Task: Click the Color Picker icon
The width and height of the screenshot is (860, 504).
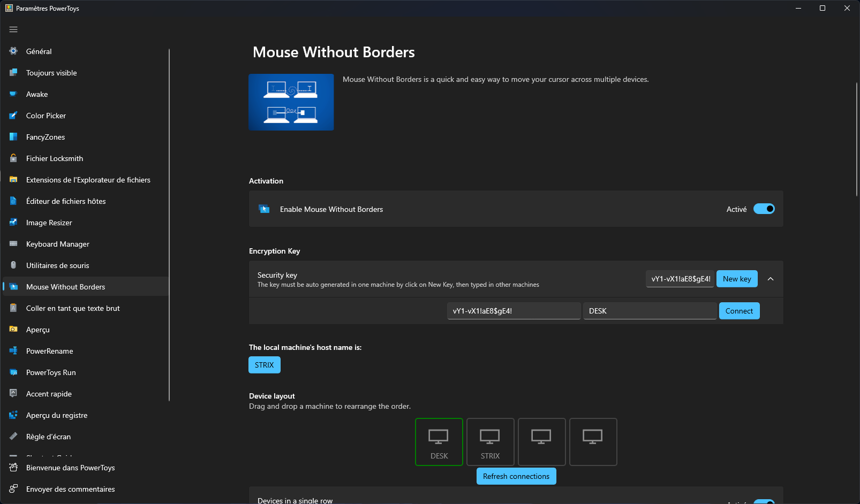Action: coord(13,115)
